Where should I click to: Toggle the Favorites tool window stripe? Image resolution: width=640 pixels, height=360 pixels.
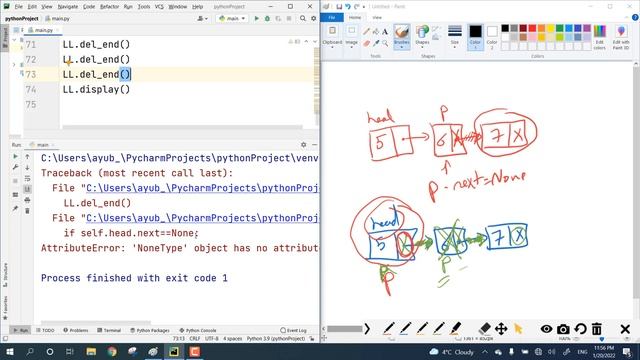point(5,308)
